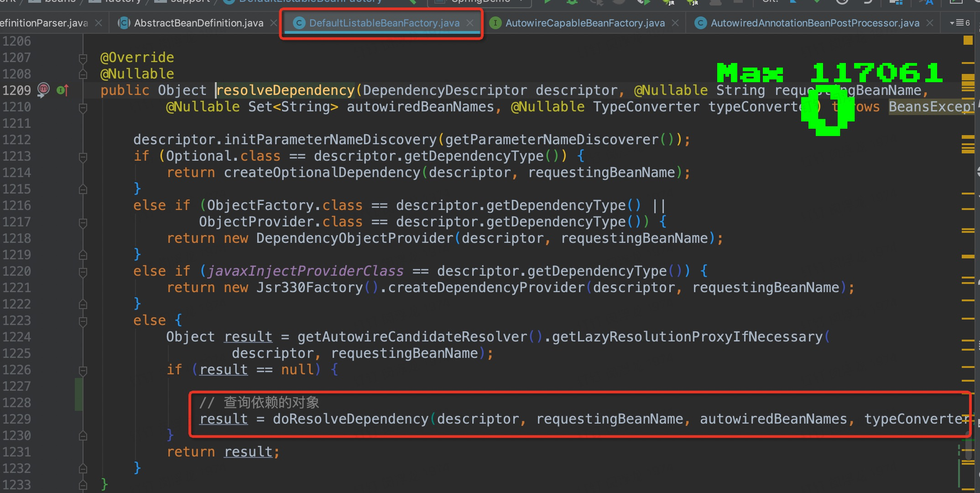Close the DefaultListableBeanFactory.java tab
The height and width of the screenshot is (493, 980).
click(x=470, y=23)
